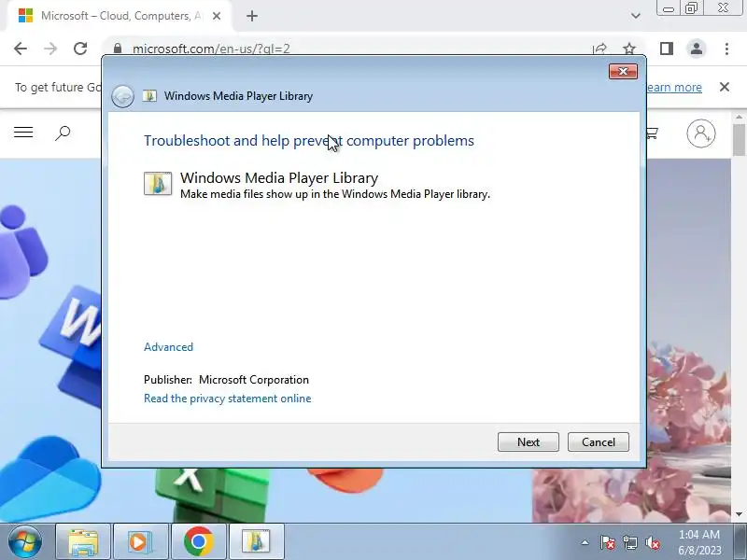Click the small library icon in dialog title
The image size is (747, 560).
pyautogui.click(x=149, y=96)
